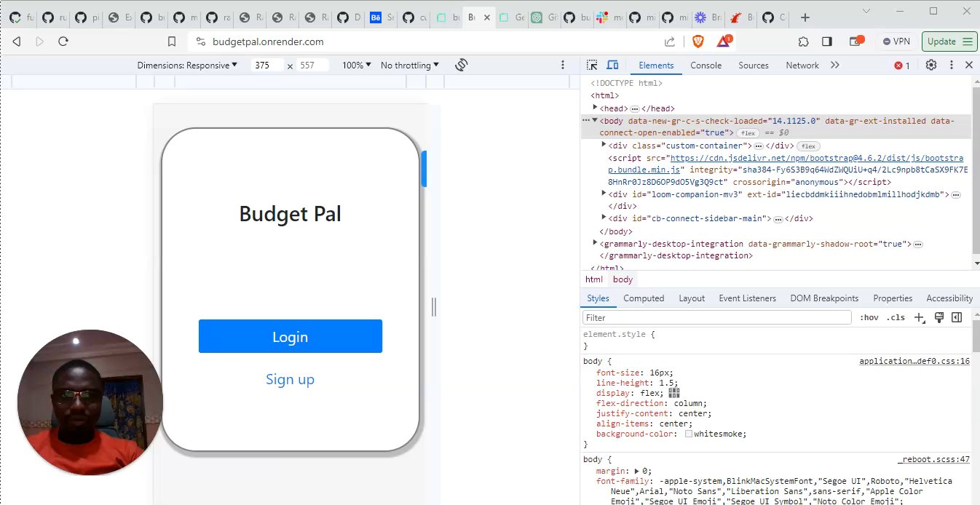Open the flexbox editor icon

point(674,392)
